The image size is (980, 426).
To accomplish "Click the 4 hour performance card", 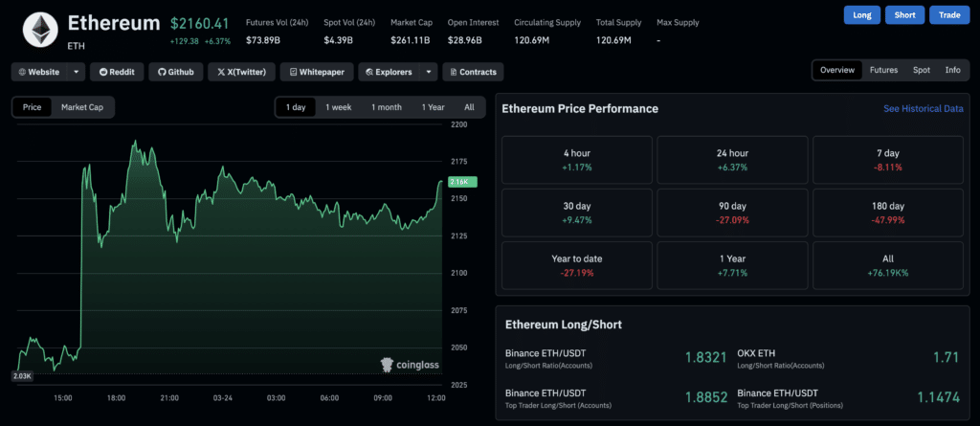I will (576, 160).
